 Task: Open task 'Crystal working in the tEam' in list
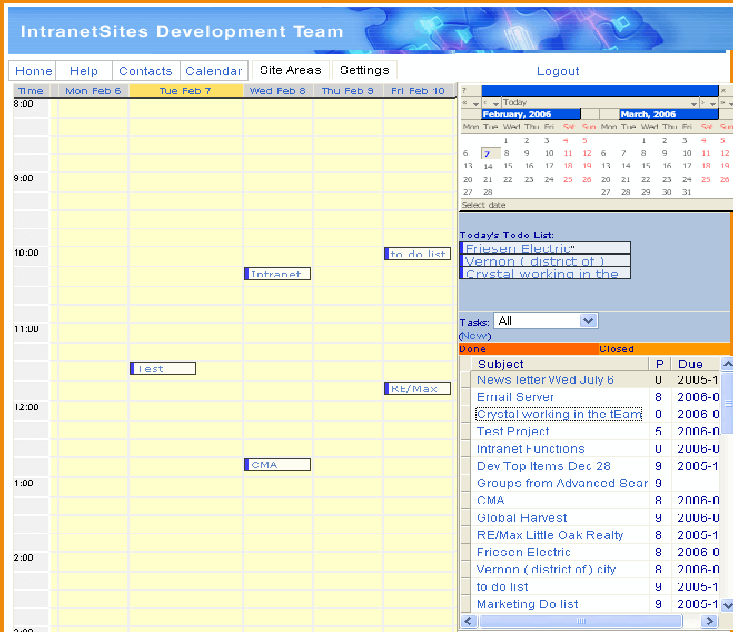[x=559, y=414]
